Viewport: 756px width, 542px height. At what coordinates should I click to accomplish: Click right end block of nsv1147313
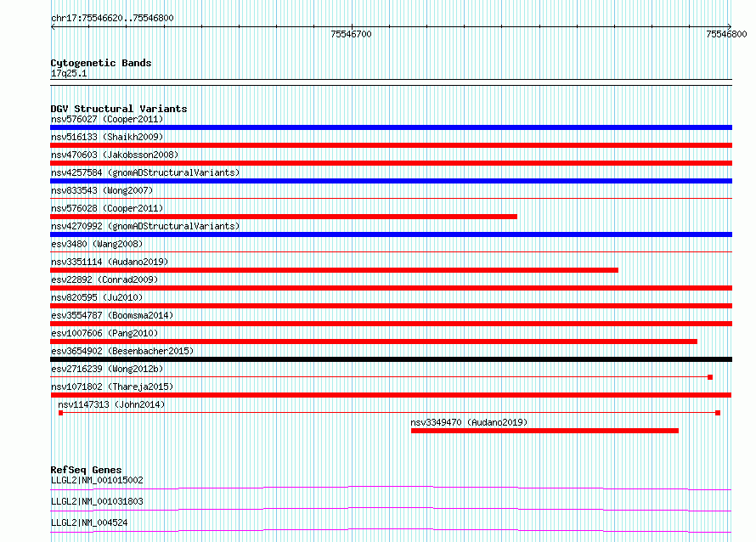click(718, 413)
